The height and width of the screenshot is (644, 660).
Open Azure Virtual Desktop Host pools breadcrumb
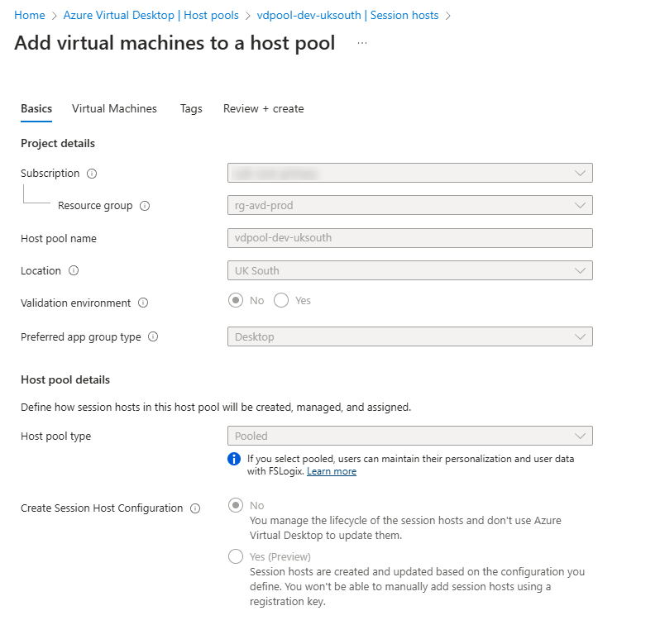[151, 15]
